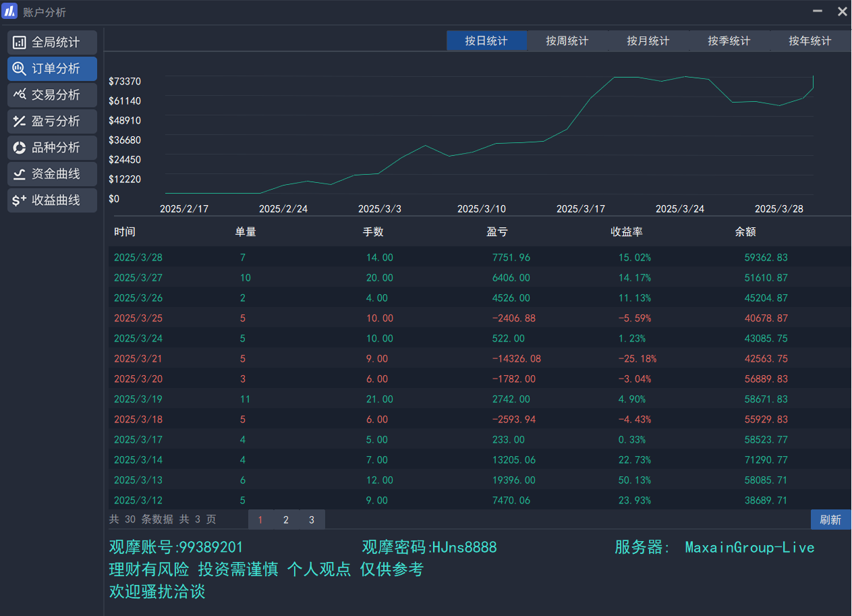Image resolution: width=852 pixels, height=616 pixels.
Task: Open the symbol analysis (品种分析) pie icon
Action: click(x=20, y=148)
